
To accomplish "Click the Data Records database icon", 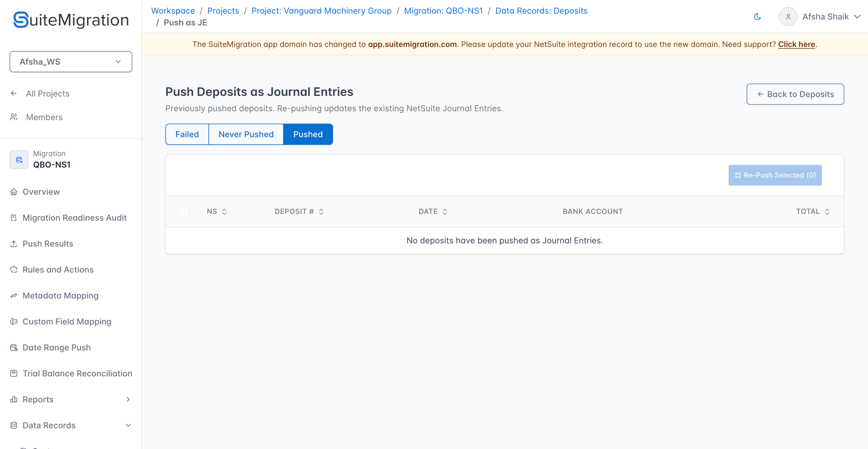I will (14, 426).
